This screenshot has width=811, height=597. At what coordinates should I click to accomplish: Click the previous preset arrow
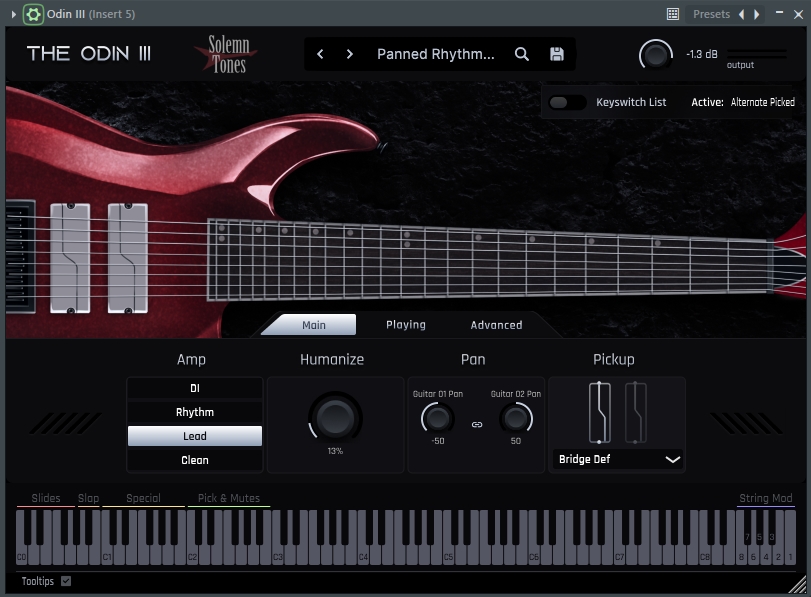[x=320, y=54]
